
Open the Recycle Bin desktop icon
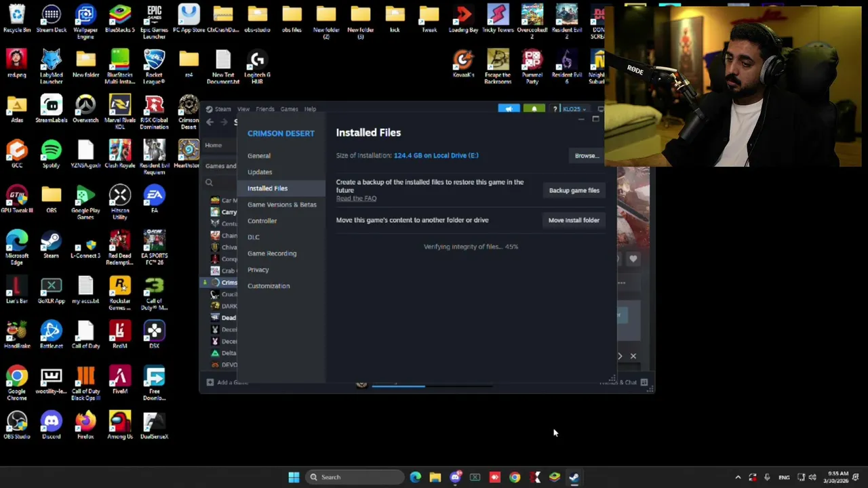point(17,18)
